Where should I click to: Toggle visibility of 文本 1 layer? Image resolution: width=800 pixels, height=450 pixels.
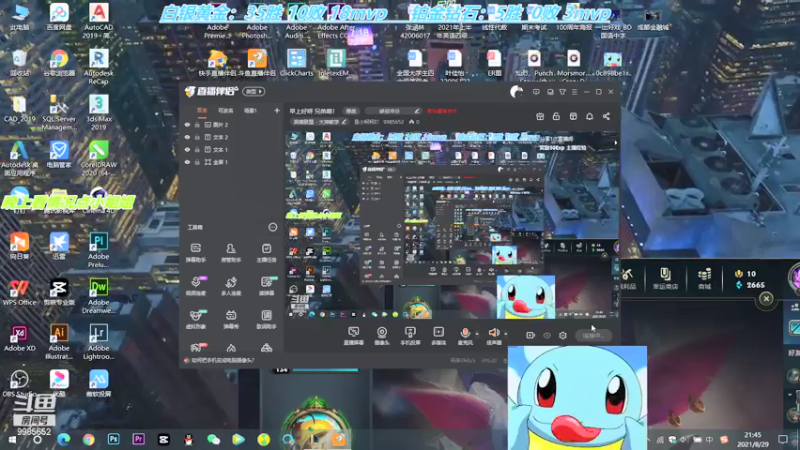point(187,149)
